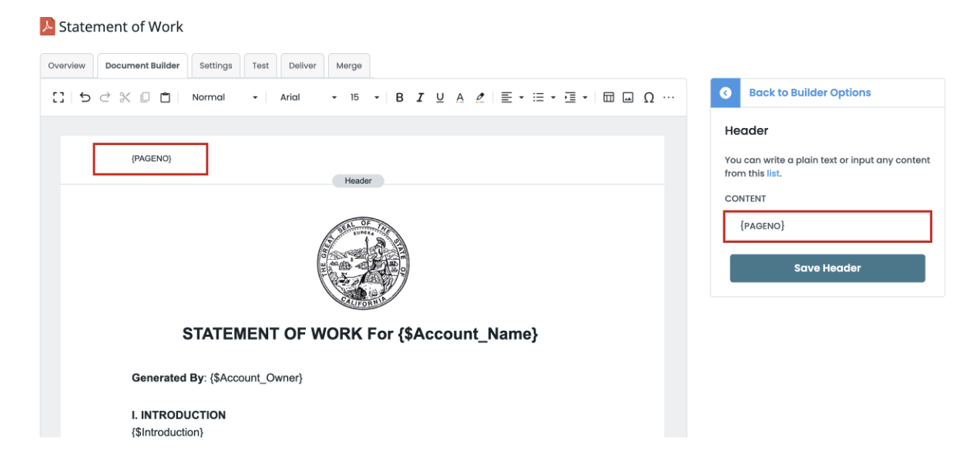Open special characters with the omega icon
980x475 pixels.
click(x=649, y=97)
